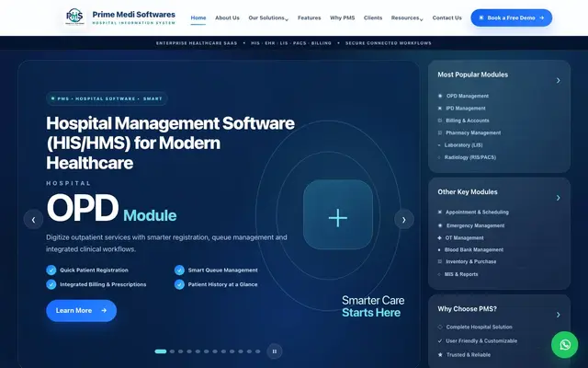Viewport: 588px width, 368px height.
Task: Click the Pharmacy Management bullet icon
Action: (440, 132)
